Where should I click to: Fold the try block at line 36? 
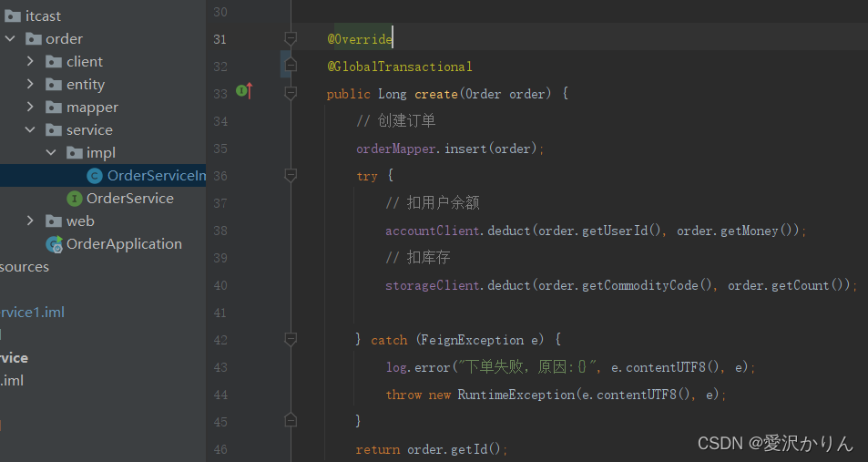point(290,175)
